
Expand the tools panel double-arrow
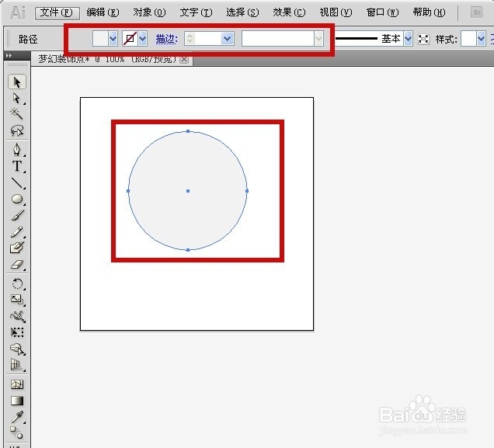tap(9, 55)
